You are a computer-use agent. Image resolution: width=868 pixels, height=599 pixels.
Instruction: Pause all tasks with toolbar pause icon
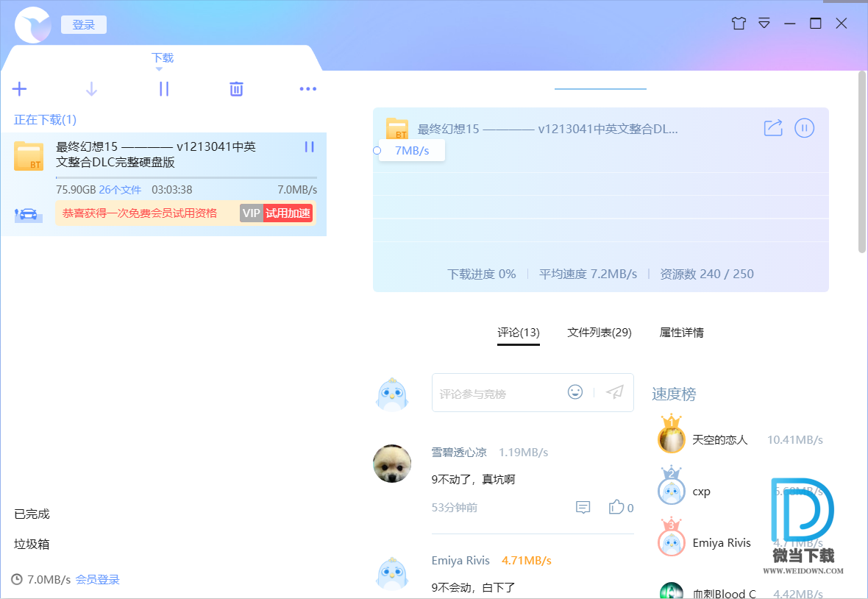[x=164, y=88]
